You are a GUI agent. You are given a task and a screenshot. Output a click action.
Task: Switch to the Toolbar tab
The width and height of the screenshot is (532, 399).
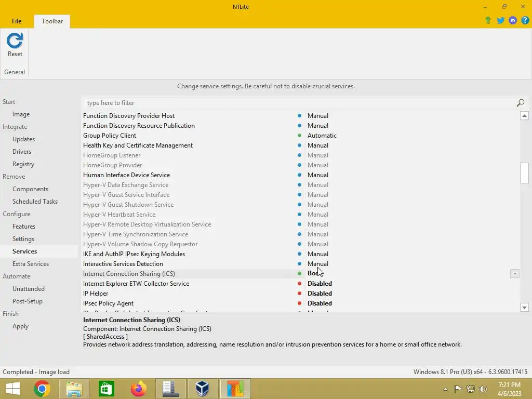[x=52, y=21]
